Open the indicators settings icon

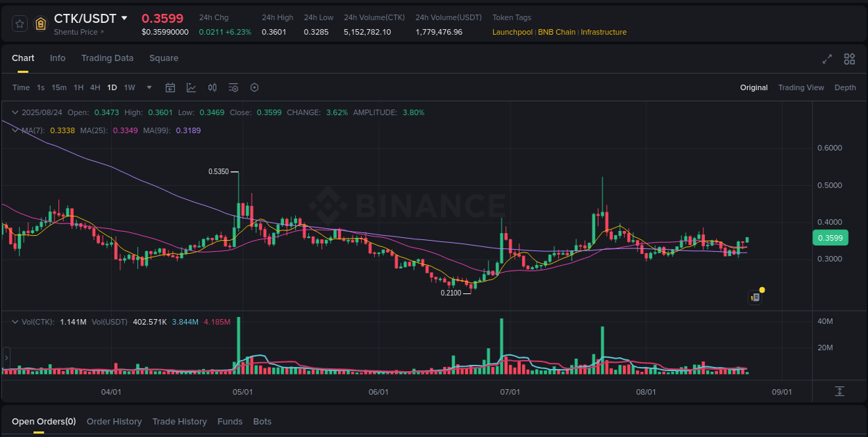pos(233,87)
